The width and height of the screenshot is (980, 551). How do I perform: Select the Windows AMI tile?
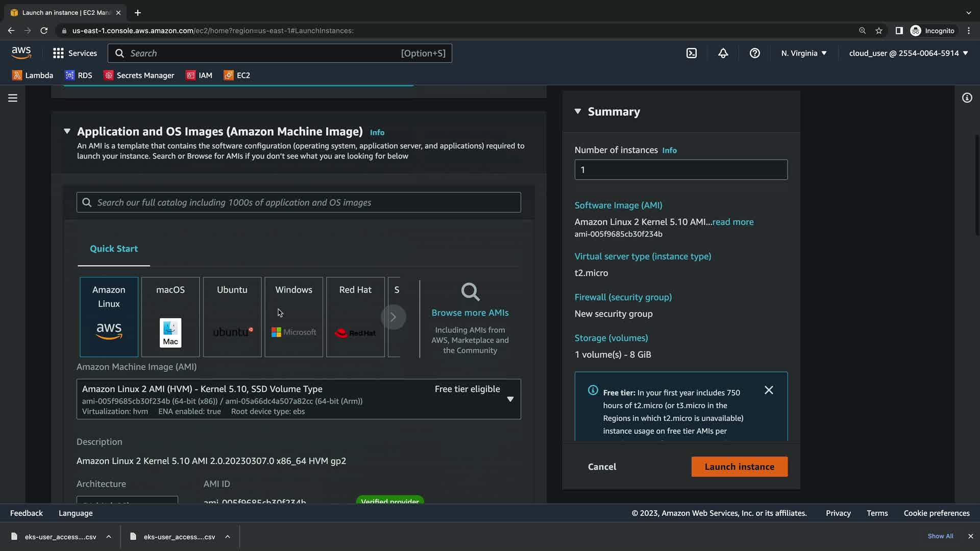pos(293,316)
